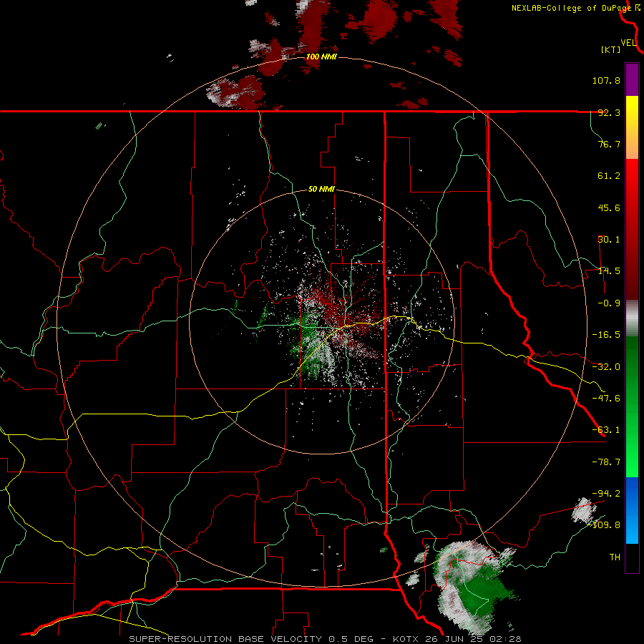Click the VEL product label
Viewport: 644px width, 644px height.
628,43
